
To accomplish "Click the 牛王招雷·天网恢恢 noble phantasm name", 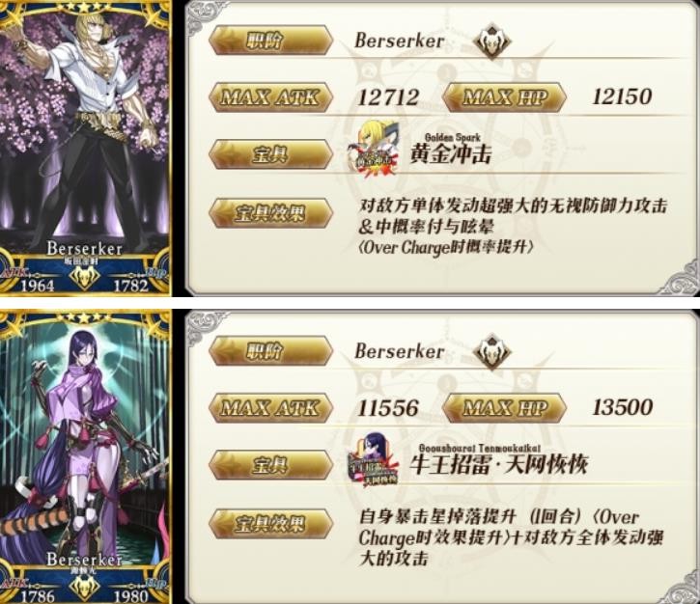I will tap(498, 465).
